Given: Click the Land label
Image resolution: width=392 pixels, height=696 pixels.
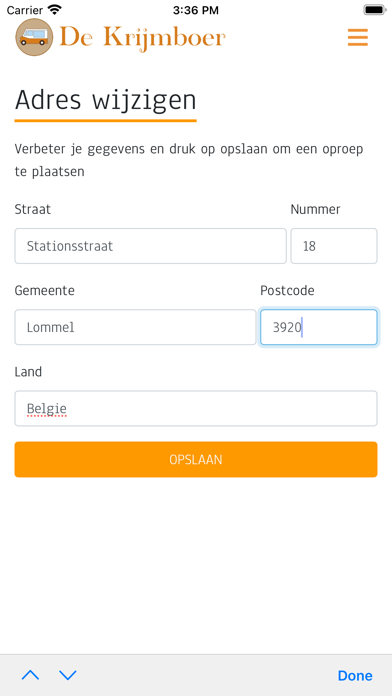Looking at the screenshot, I should 28,372.
